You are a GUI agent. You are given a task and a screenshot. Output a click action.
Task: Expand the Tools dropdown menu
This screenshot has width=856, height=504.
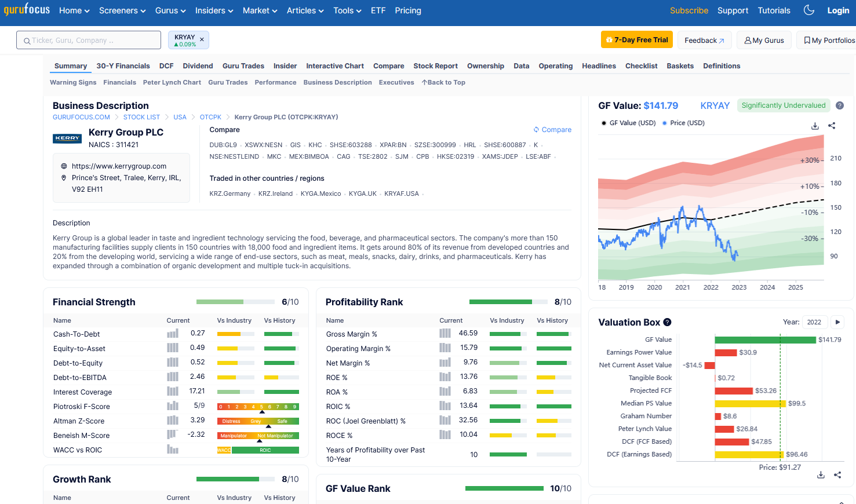347,10
